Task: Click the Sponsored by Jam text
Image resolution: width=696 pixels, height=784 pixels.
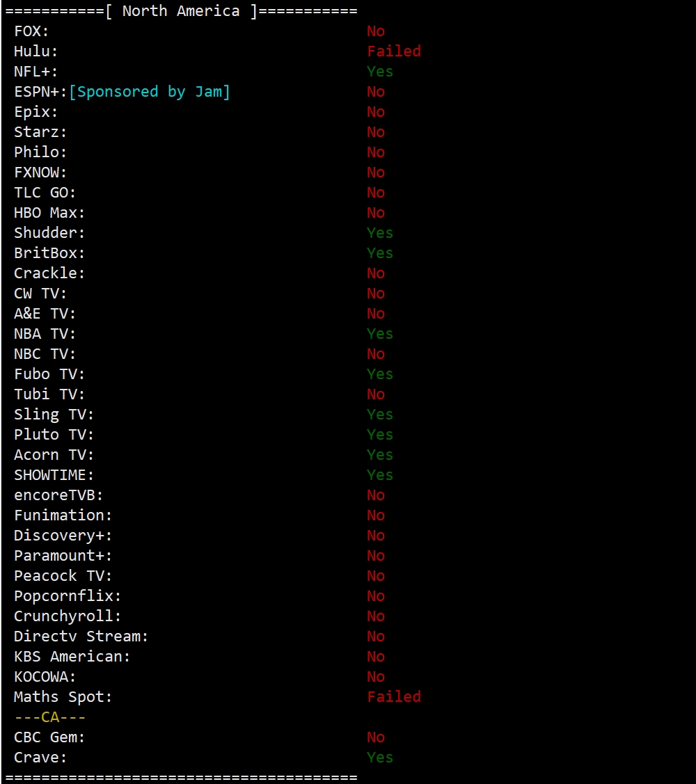Action: 150,92
